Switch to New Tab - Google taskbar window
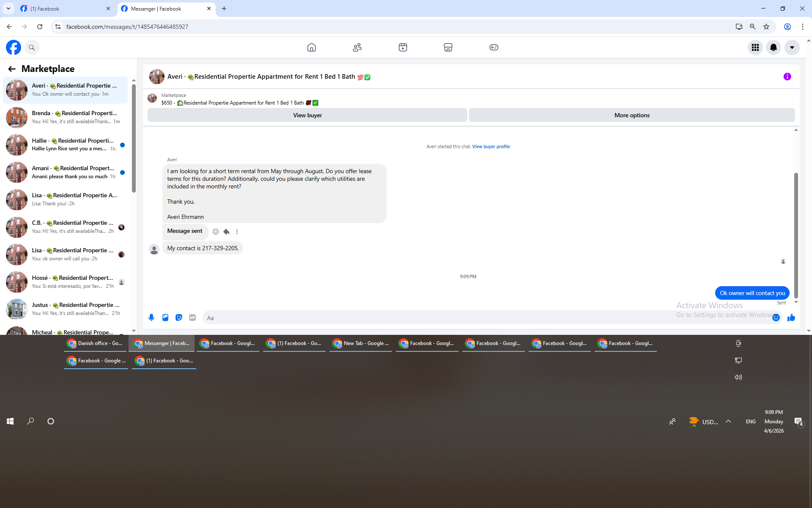 pos(361,343)
